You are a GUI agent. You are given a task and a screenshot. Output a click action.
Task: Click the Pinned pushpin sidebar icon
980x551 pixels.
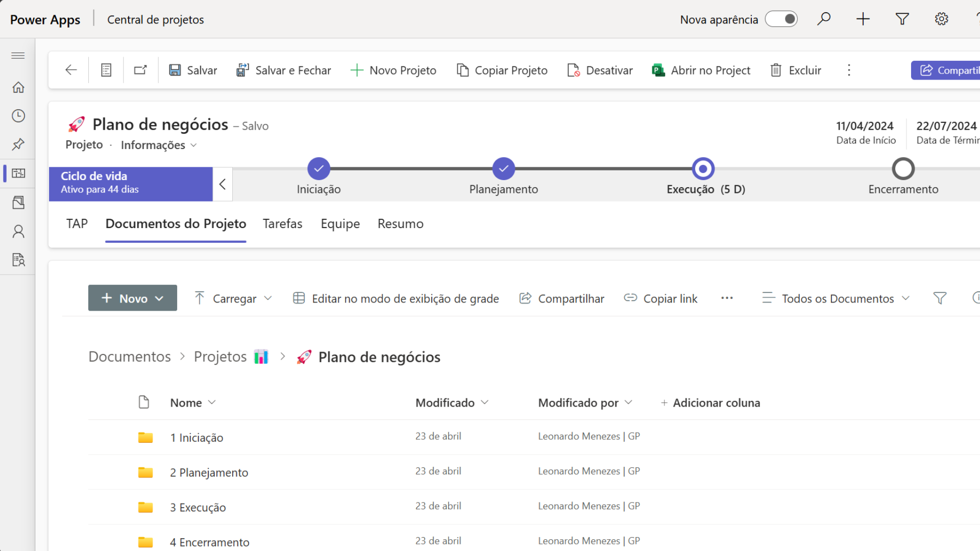pyautogui.click(x=18, y=144)
